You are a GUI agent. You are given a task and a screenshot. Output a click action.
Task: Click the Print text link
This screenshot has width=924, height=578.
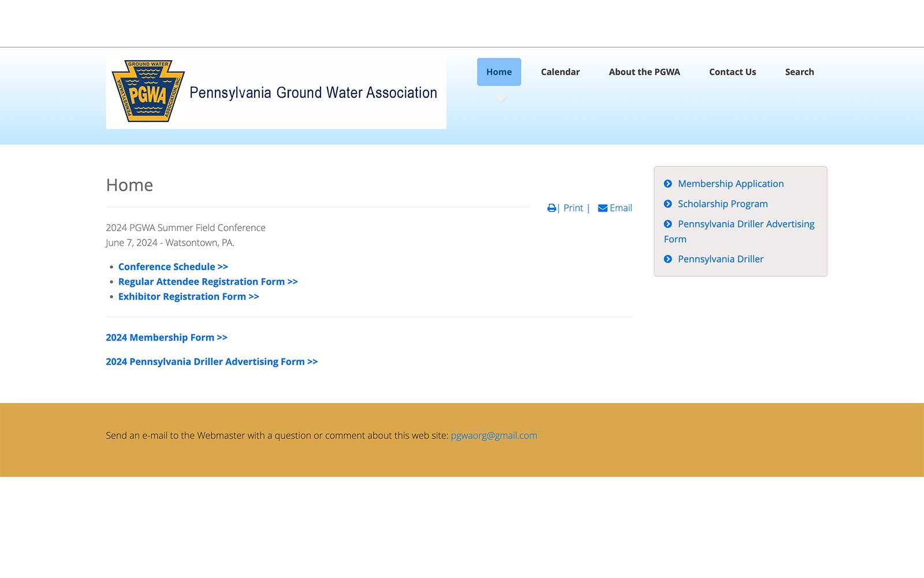(573, 208)
